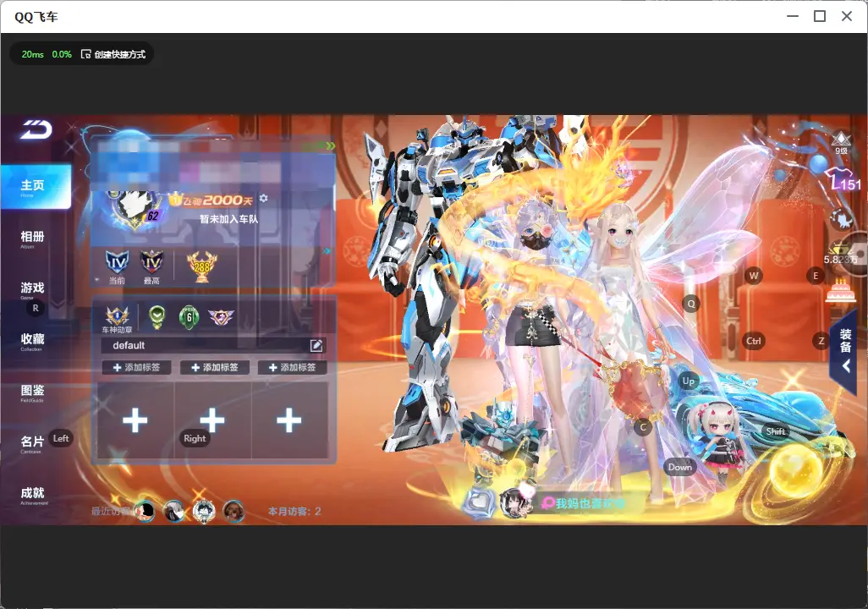The width and height of the screenshot is (868, 609).
Task: Click the glowing yellow orb
Action: point(799,472)
